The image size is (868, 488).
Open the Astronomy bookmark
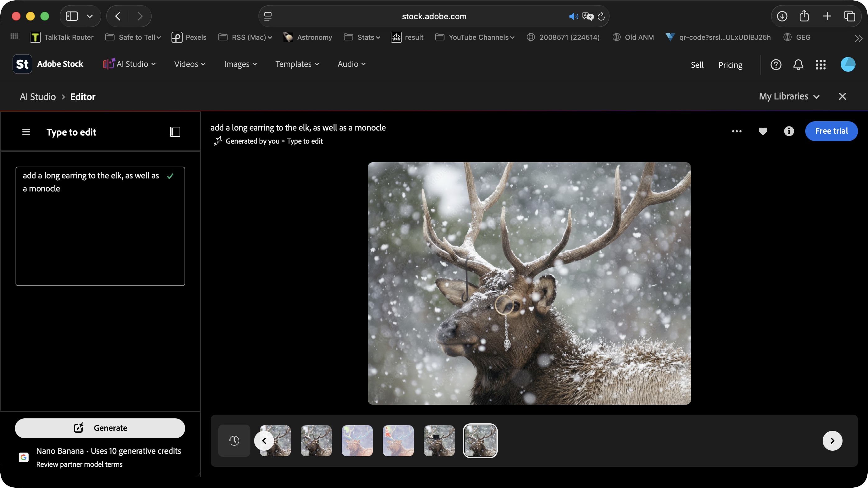tap(308, 37)
